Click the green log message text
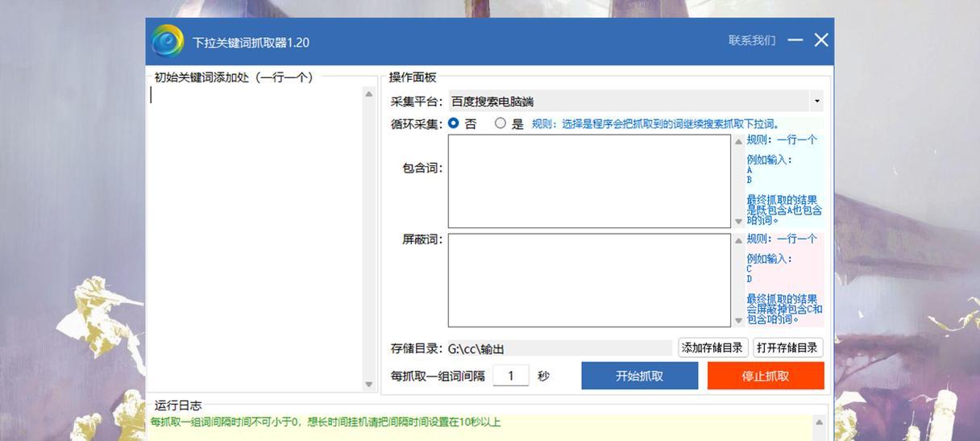 coord(326,422)
